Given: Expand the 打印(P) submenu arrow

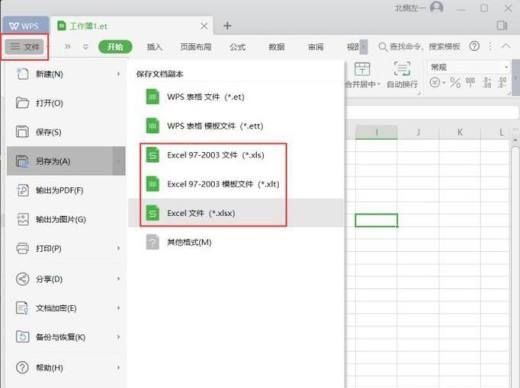Looking at the screenshot, I should coord(118,248).
